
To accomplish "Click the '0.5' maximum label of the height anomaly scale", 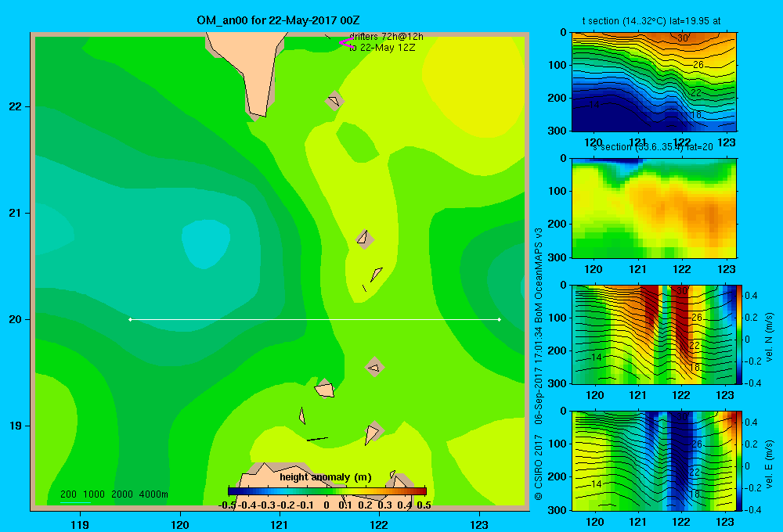I will [424, 505].
